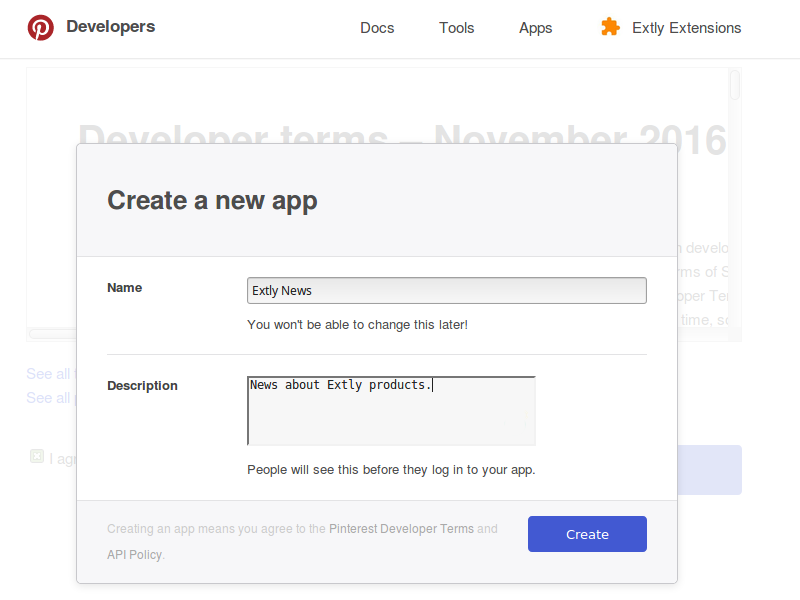Click the horizontal scrollbar of terms box
Screen dimensions: 800x600
coord(53,334)
